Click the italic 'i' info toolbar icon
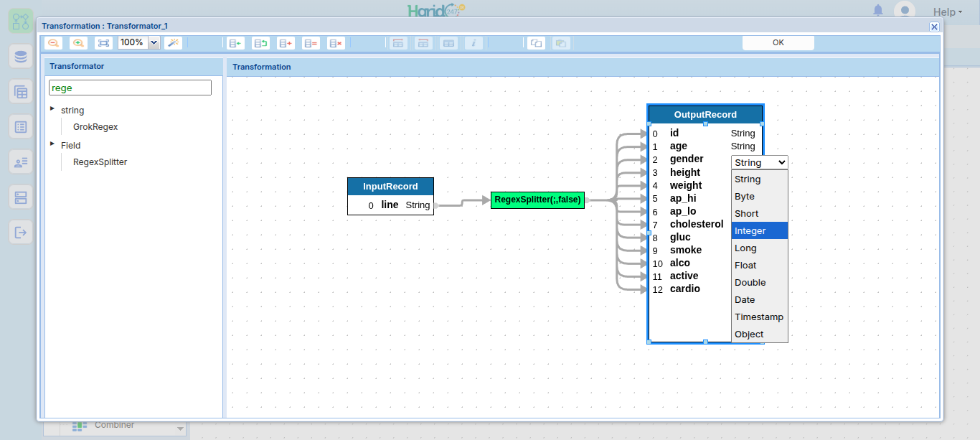Screen dimensions: 980x440 473,43
